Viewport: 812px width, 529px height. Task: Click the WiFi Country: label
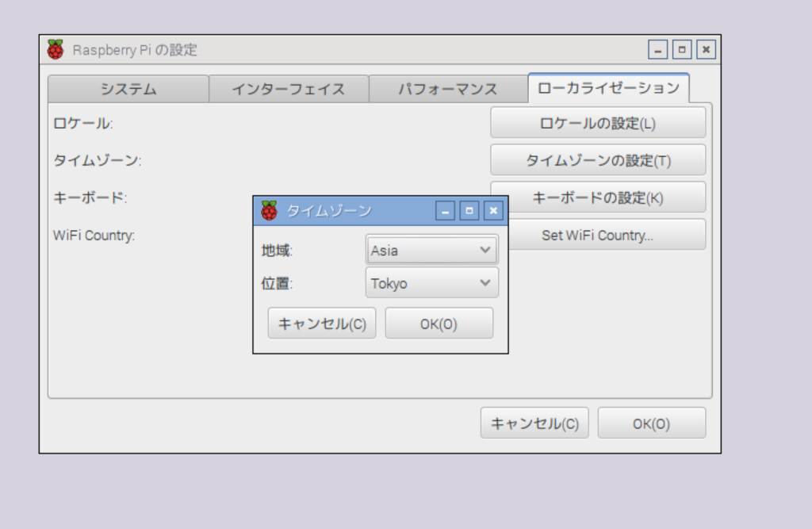94,236
